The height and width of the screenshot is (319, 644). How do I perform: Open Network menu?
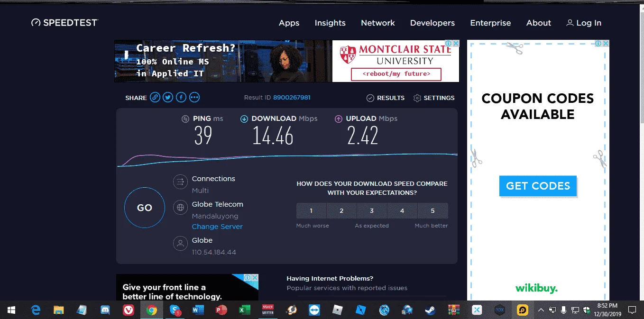(x=378, y=23)
